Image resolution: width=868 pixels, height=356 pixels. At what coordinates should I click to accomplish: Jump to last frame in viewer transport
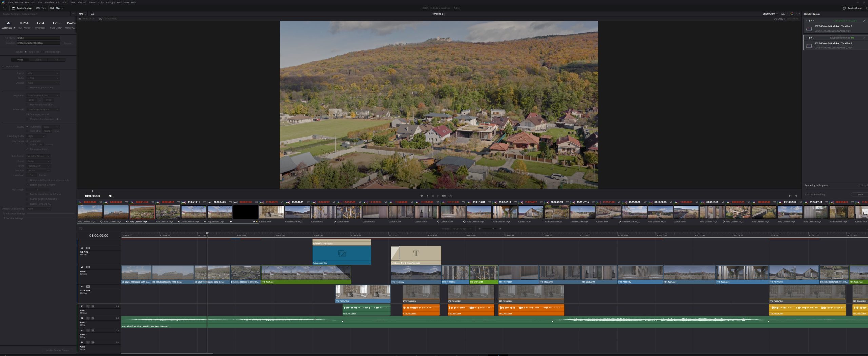click(x=444, y=196)
